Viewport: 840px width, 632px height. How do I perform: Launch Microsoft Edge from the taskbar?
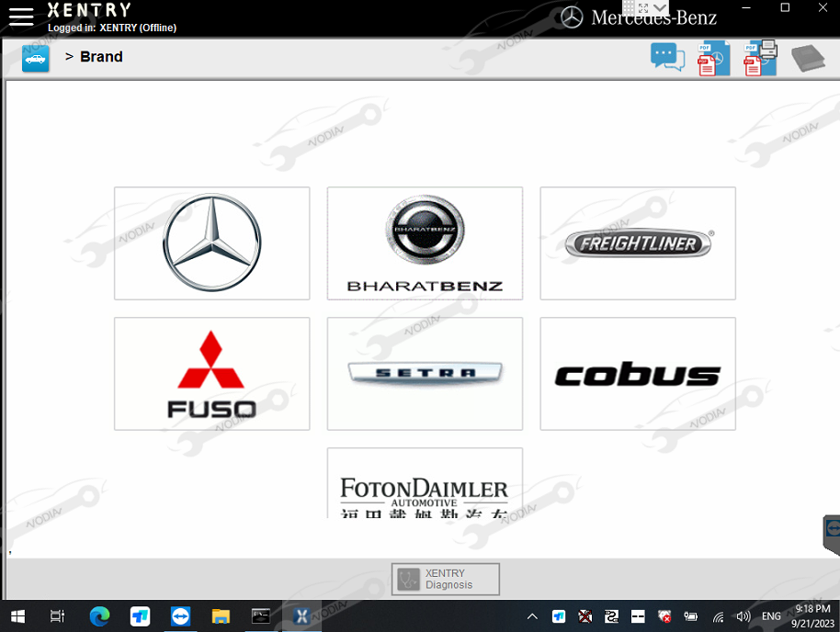[x=99, y=616]
